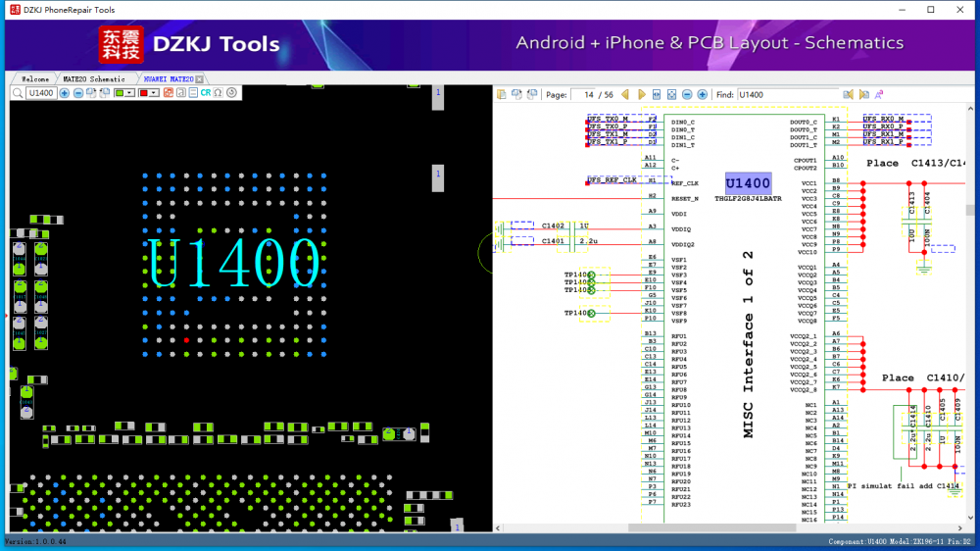Go to next schematic page

click(641, 94)
